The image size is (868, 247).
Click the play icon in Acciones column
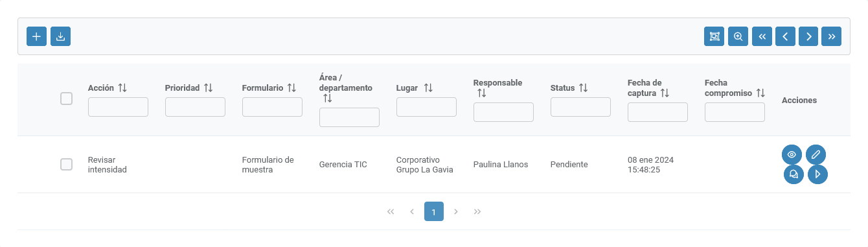817,174
